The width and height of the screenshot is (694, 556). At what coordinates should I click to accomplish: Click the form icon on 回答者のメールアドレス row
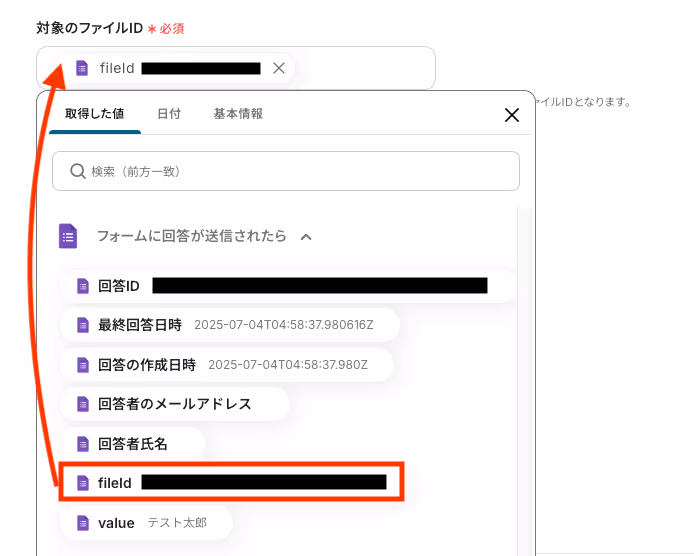[x=83, y=404]
